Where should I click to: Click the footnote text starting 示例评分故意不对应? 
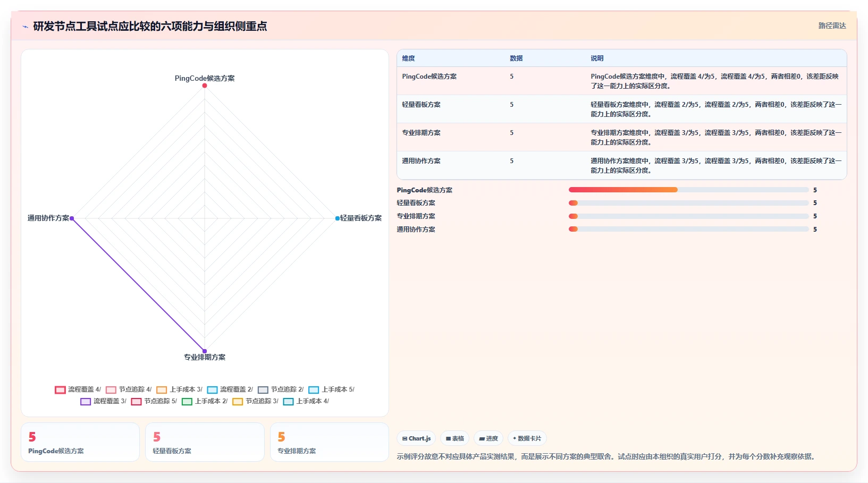point(608,456)
